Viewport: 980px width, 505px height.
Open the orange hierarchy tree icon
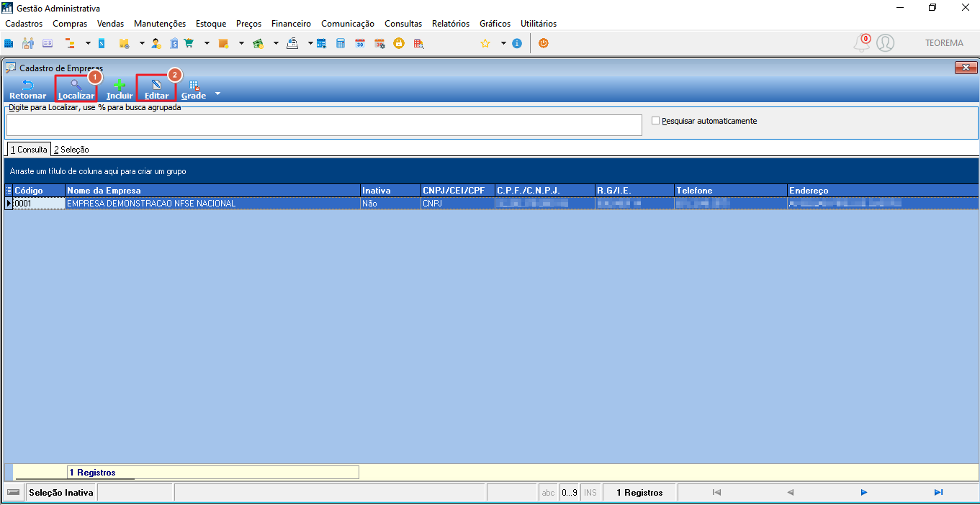click(x=70, y=43)
